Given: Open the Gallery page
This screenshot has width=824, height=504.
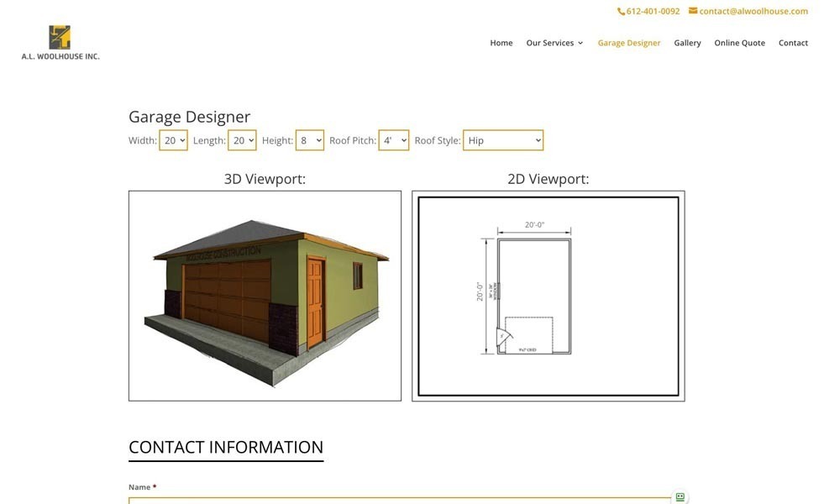Looking at the screenshot, I should [687, 43].
